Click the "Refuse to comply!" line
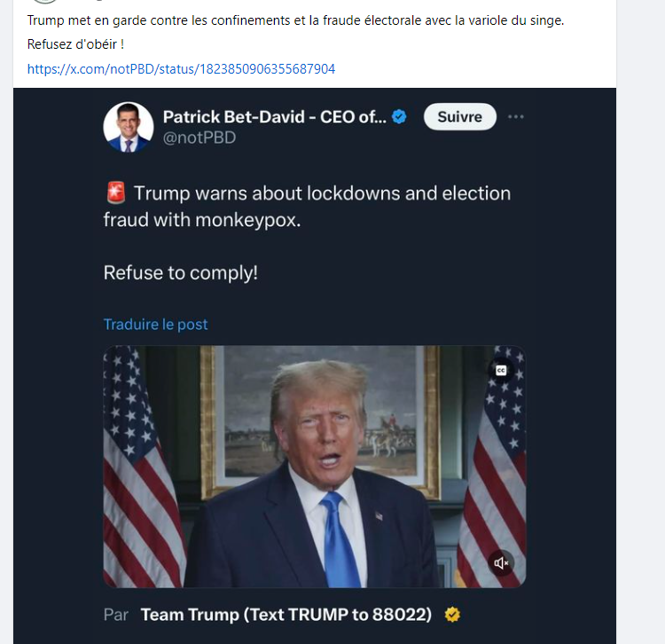 pyautogui.click(x=181, y=272)
